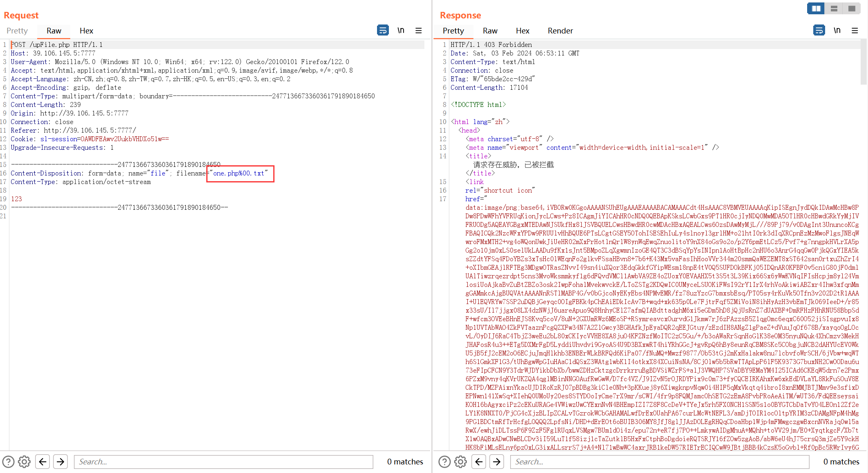
Task: Click the Response panel title
Action: coord(460,15)
